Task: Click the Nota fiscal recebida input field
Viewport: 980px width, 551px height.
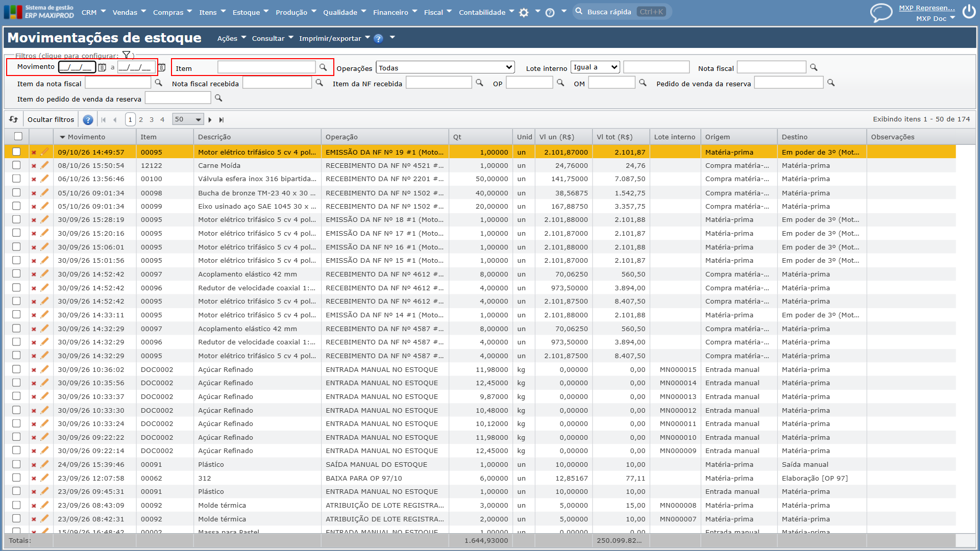Action: pos(277,83)
